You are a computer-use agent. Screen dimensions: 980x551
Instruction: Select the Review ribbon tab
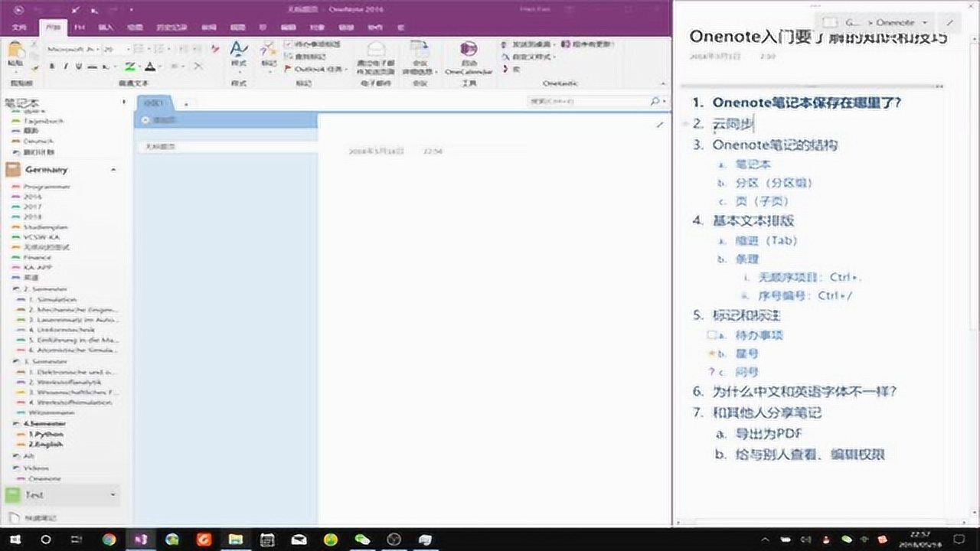[208, 27]
